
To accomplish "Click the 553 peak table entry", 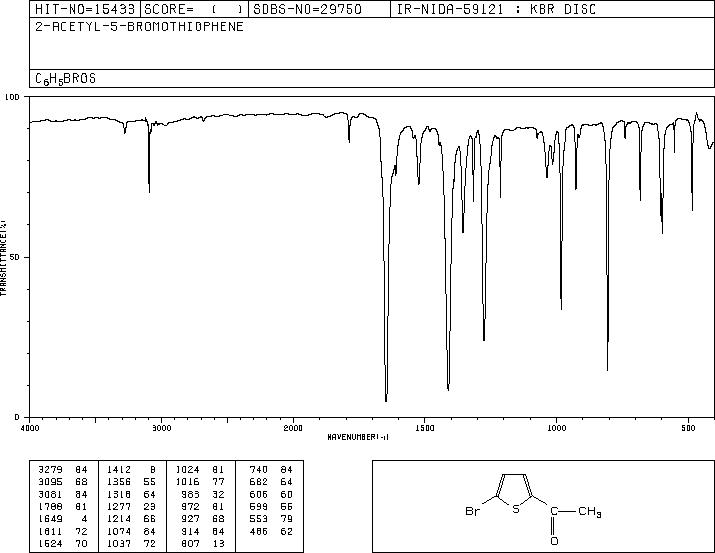I will click(271, 519).
